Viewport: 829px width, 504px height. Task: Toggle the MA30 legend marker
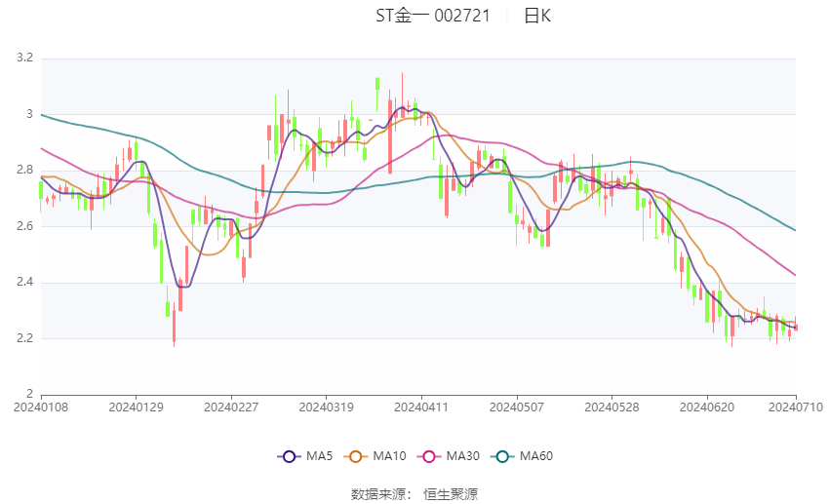pos(429,456)
